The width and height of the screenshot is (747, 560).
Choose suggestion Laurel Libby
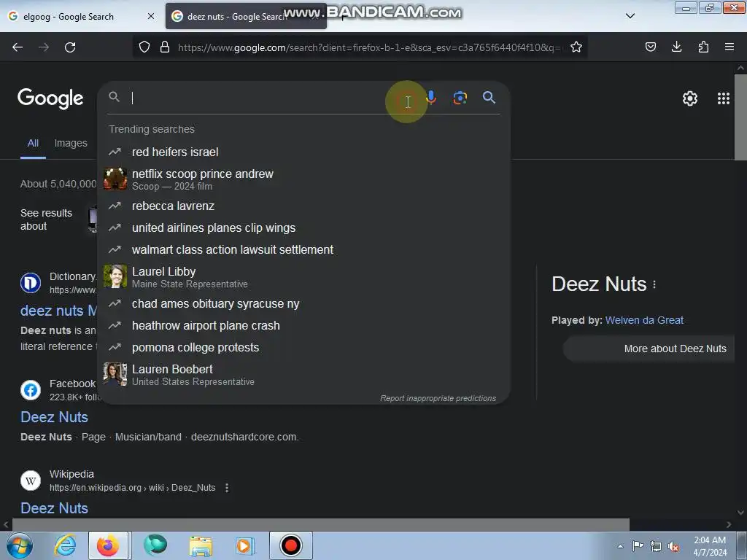[304, 276]
